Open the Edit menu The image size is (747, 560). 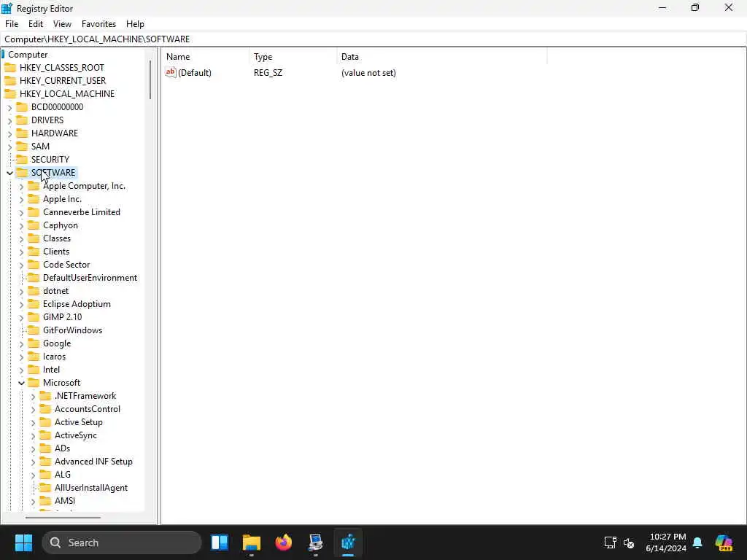pos(36,24)
